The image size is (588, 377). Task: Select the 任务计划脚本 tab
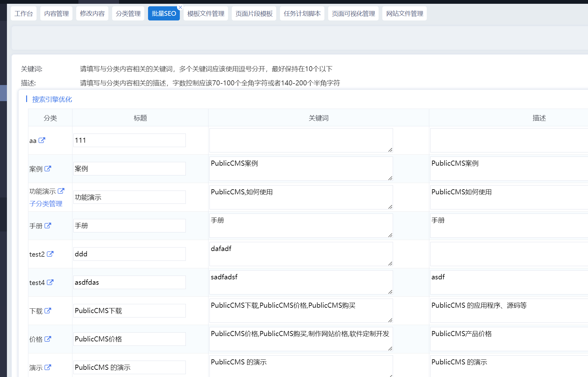(302, 14)
